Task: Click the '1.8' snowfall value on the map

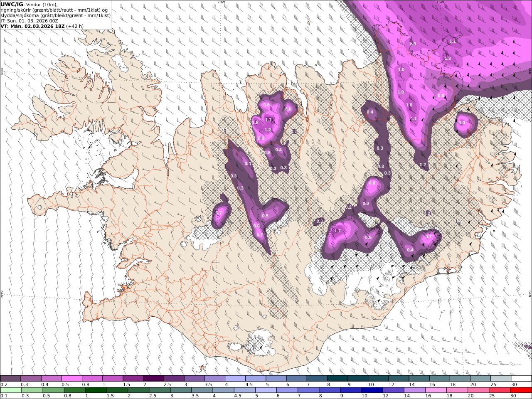Action: point(255,122)
